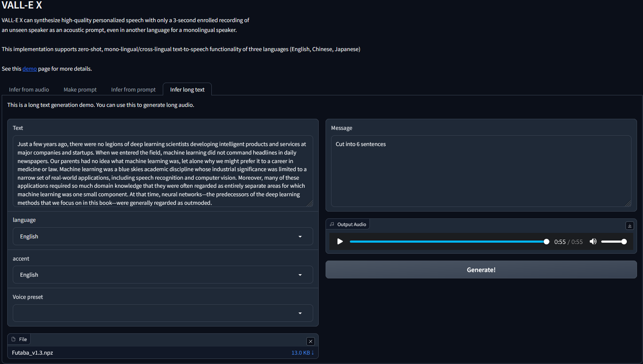643x364 pixels.
Task: Click the audio playback progress slider
Action: click(448, 242)
